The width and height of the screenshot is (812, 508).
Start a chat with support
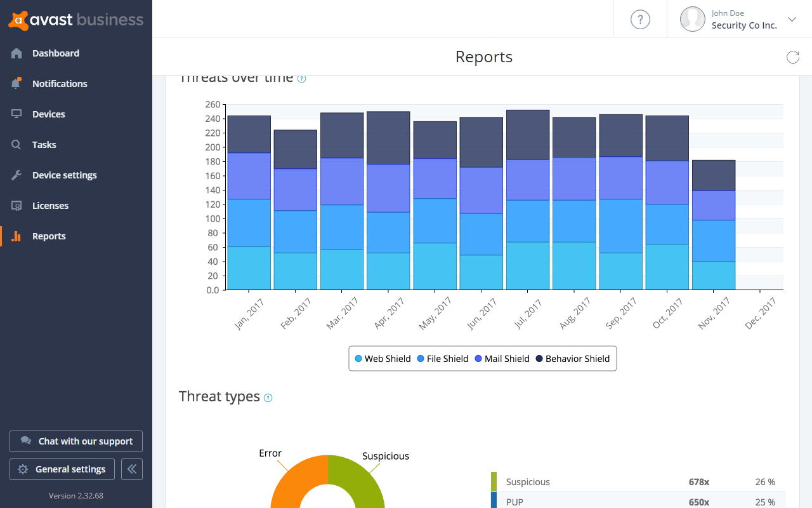click(76, 441)
